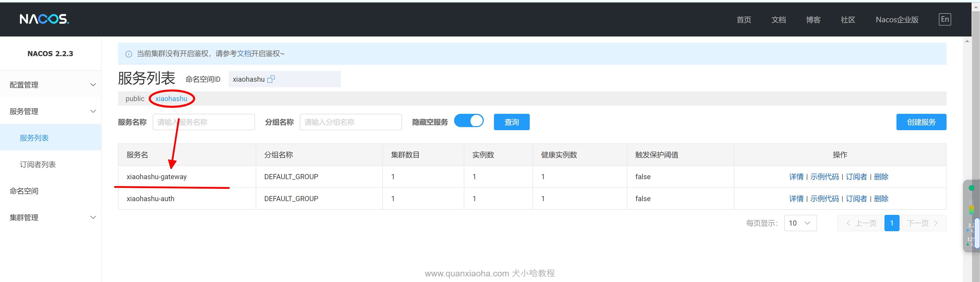
Task: Click the info icon in the alert banner
Action: pyautogui.click(x=128, y=54)
